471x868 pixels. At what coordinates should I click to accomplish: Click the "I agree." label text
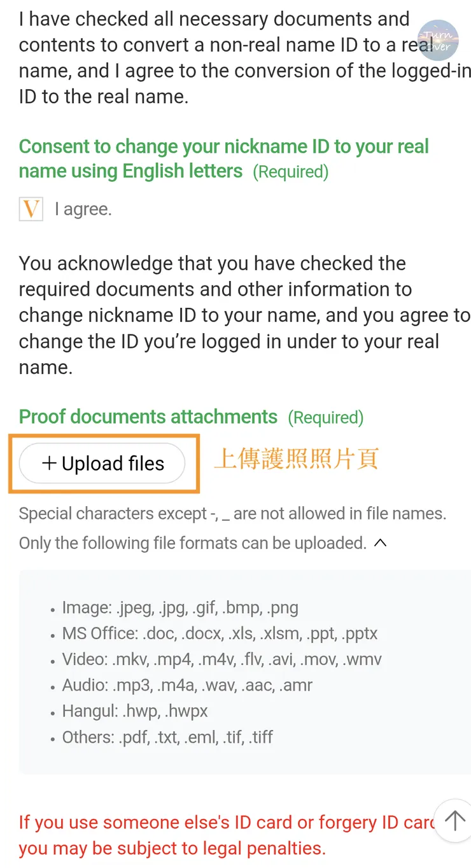pyautogui.click(x=83, y=209)
